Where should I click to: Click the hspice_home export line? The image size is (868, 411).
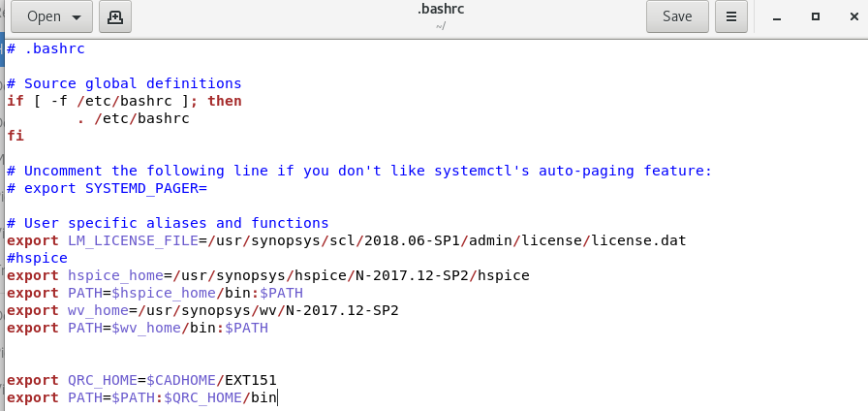267,275
